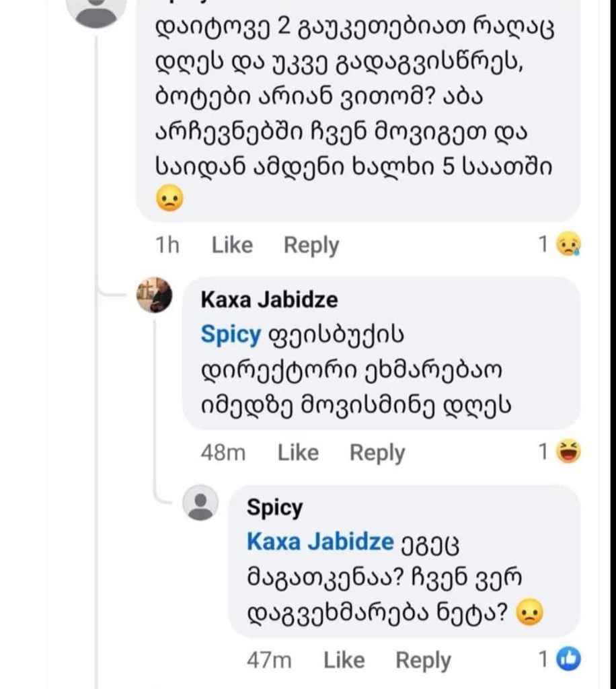616x689 pixels.
Task: Like the first comment in the thread
Action: [x=231, y=244]
